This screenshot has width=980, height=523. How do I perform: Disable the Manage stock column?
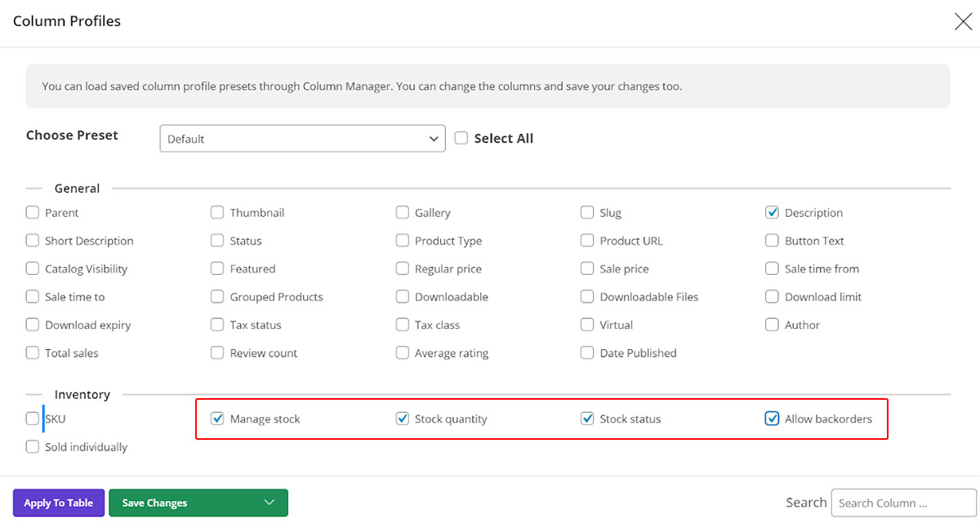click(217, 419)
